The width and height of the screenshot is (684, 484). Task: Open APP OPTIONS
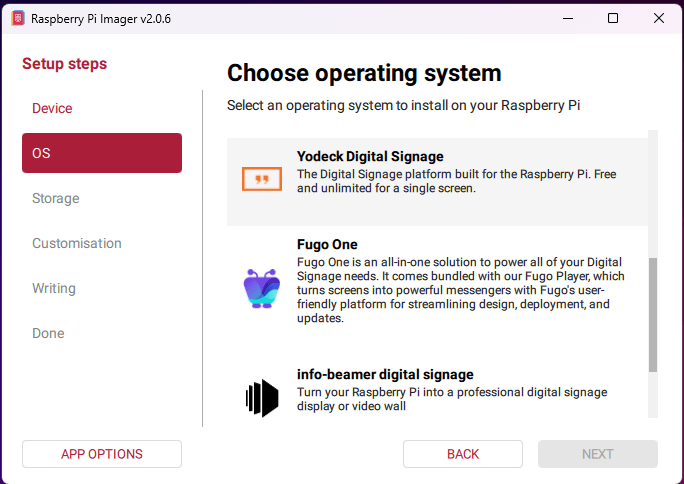(102, 454)
